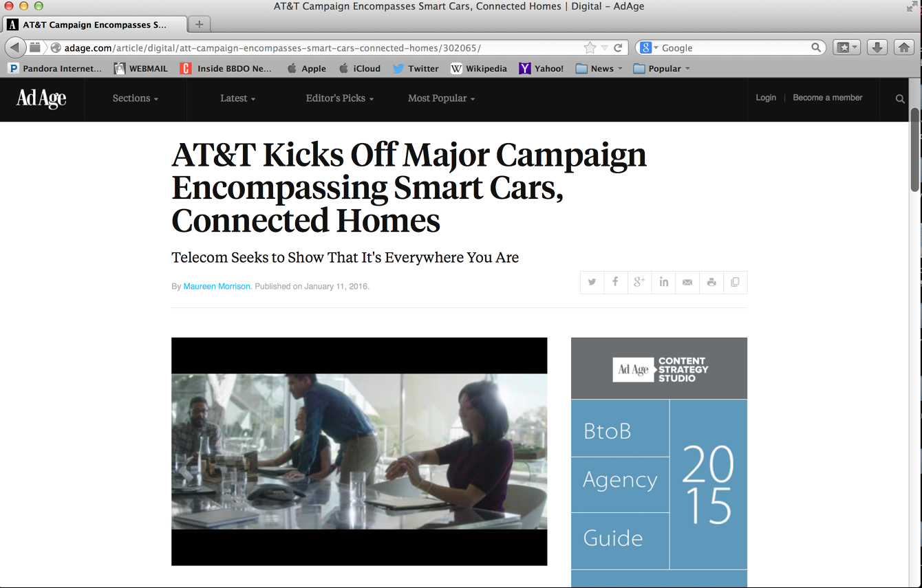
Task: Click the text "Published on January 11, 2016."
Action: pos(312,286)
